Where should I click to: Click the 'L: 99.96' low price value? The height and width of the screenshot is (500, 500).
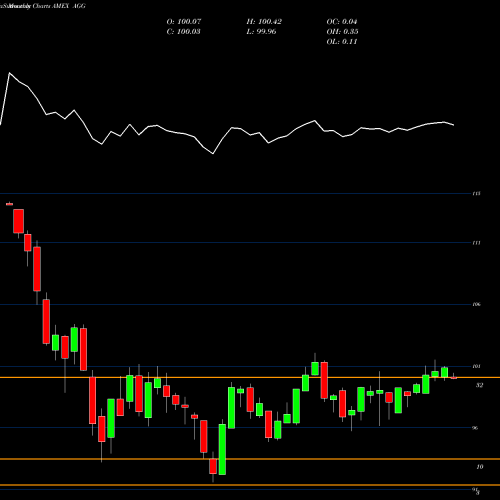261,32
